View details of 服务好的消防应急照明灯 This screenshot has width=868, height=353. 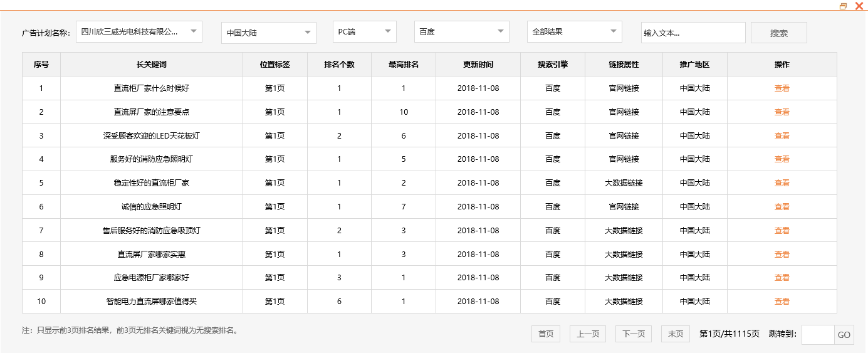tap(782, 159)
